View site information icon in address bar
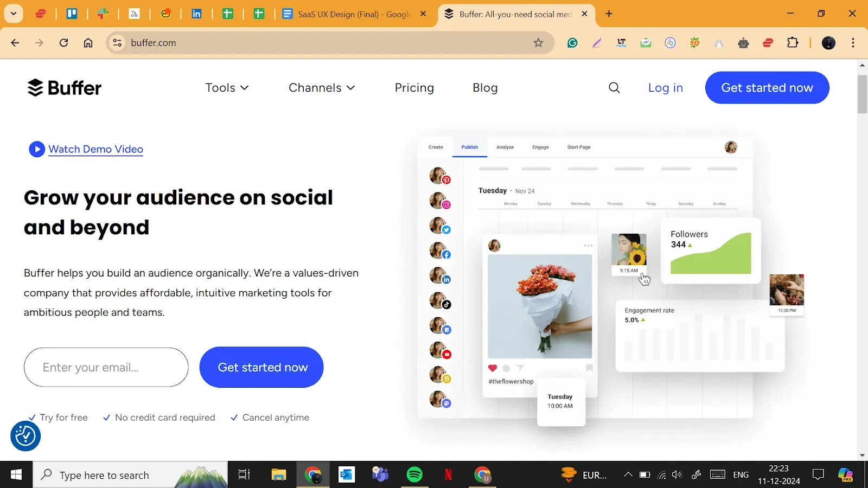868x488 pixels. pos(117,43)
